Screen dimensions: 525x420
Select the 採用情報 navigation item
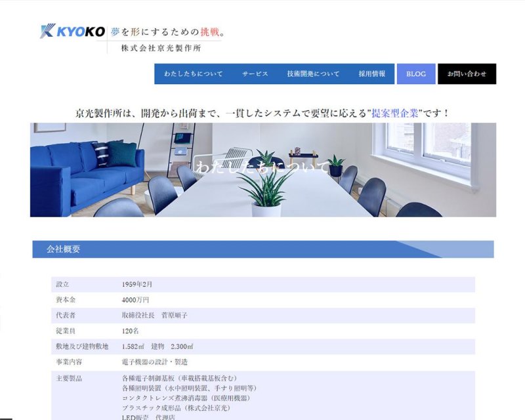pos(372,74)
